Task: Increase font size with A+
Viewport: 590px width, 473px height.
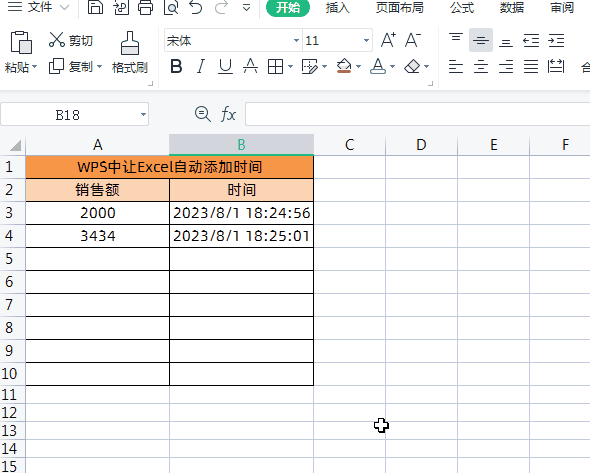Action: [x=388, y=40]
